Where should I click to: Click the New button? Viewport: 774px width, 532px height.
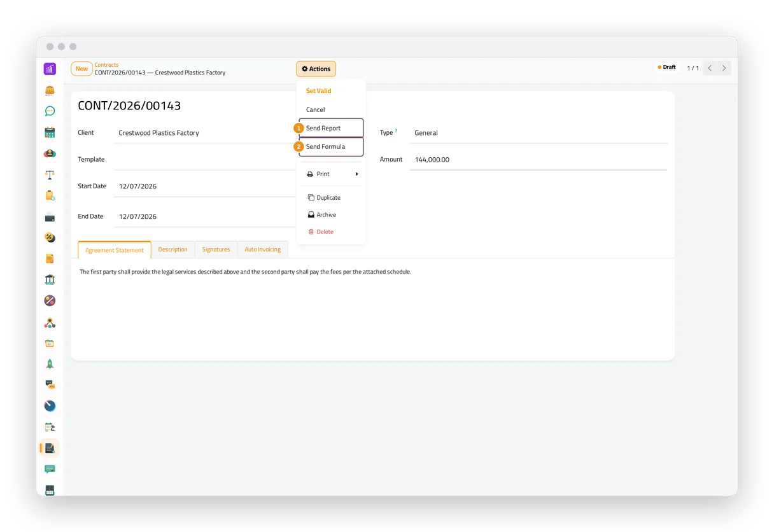point(81,69)
